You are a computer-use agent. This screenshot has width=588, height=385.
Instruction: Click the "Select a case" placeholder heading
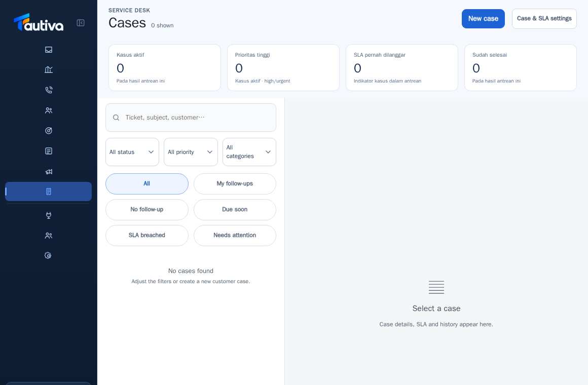coord(436,309)
